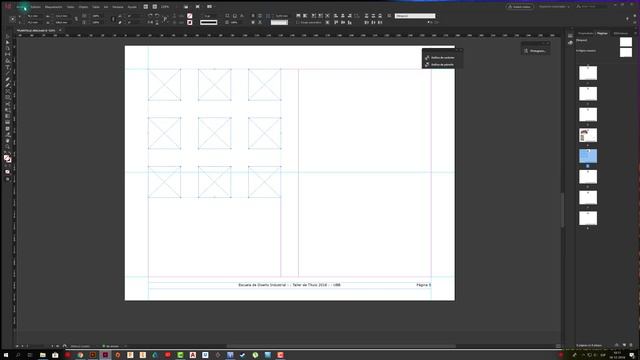Select the Type tool
Image resolution: width=640 pixels, height=360 pixels.
[7, 67]
